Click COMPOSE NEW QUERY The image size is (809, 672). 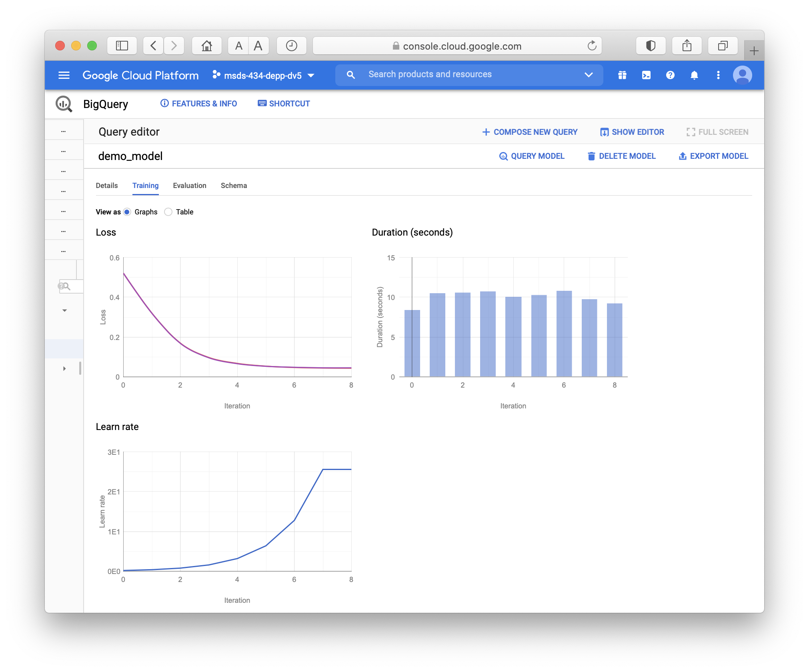(530, 132)
